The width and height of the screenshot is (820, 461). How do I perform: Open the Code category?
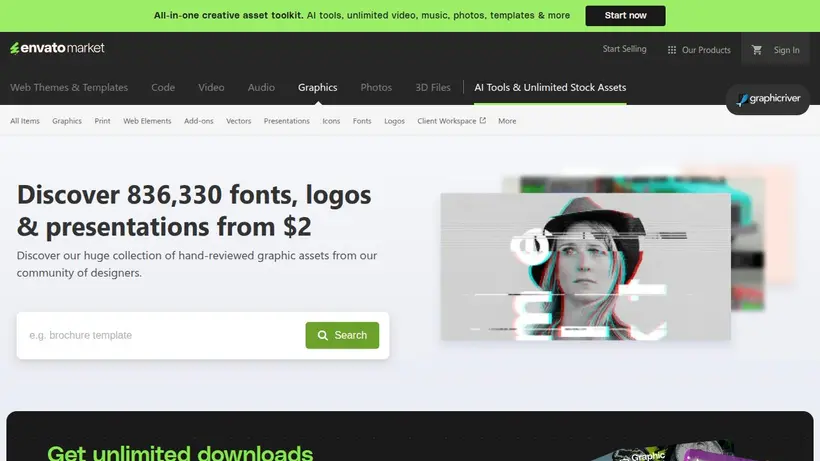(163, 87)
